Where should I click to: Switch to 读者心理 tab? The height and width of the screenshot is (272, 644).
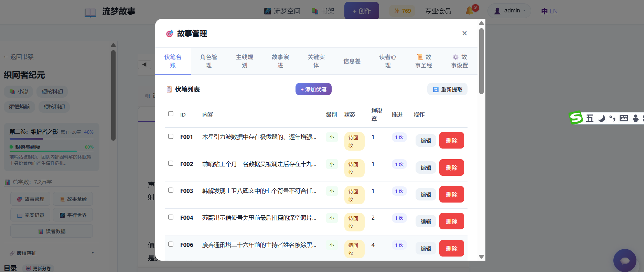point(387,61)
